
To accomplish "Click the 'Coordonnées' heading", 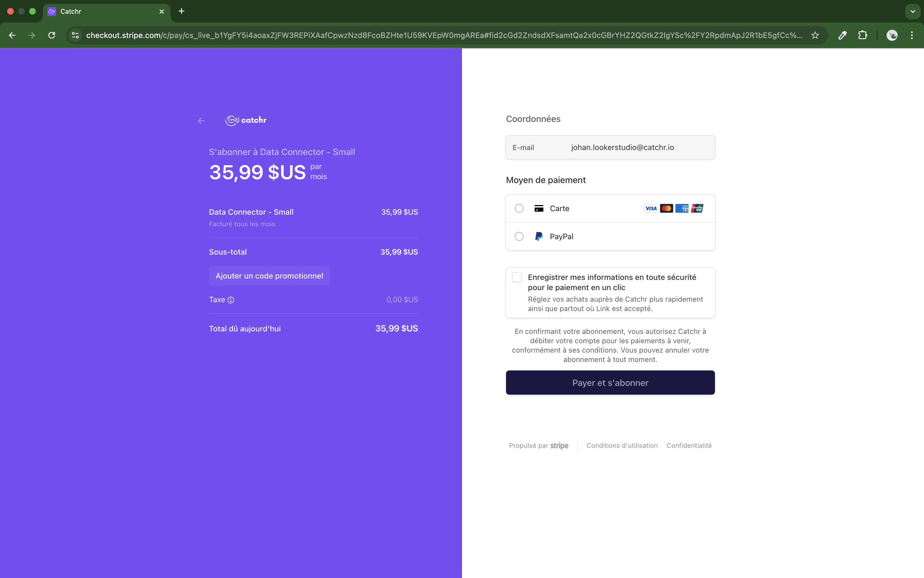I will [x=533, y=119].
